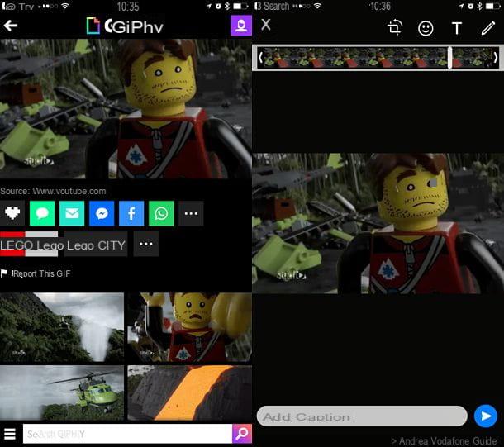Select the crop rotate tool
504x447 pixels.
point(396,27)
